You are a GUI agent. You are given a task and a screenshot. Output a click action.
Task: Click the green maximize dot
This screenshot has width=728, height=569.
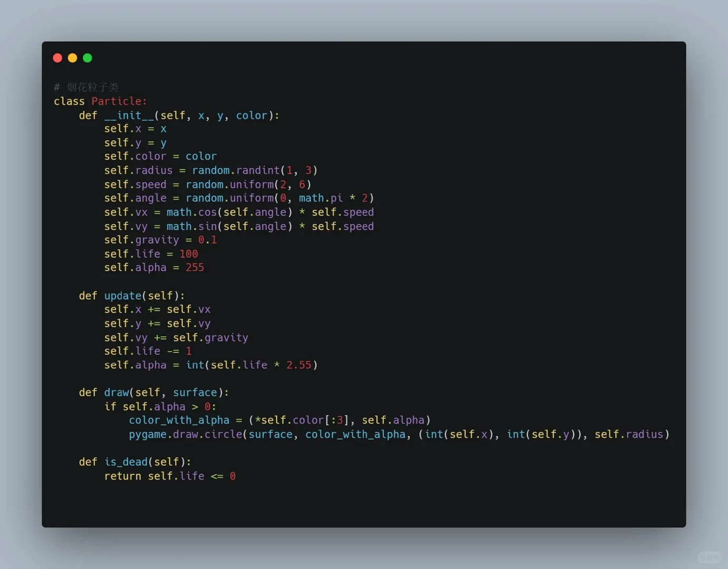coord(88,58)
